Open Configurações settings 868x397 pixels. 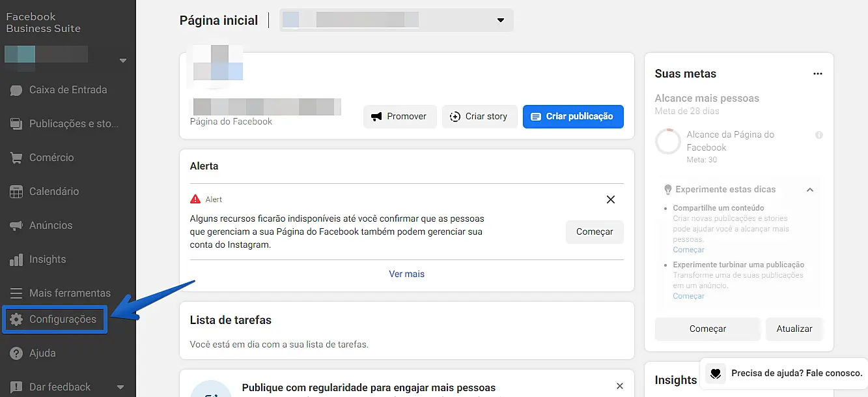(55, 319)
